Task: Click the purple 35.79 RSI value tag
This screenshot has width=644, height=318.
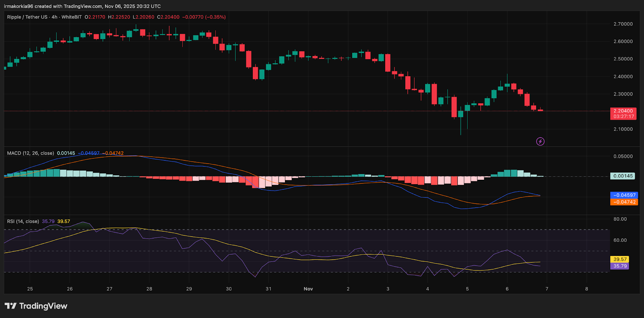Action: coord(620,266)
